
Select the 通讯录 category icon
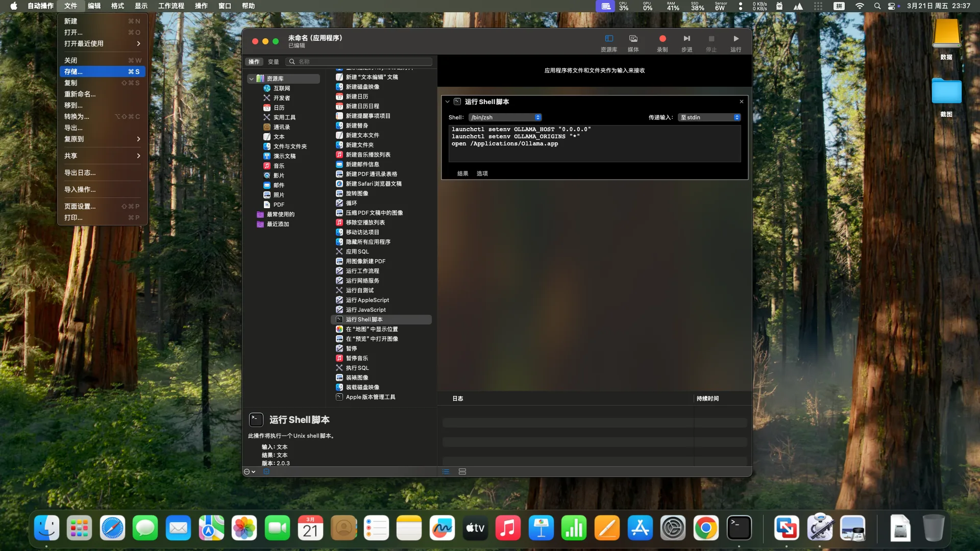pos(267,127)
